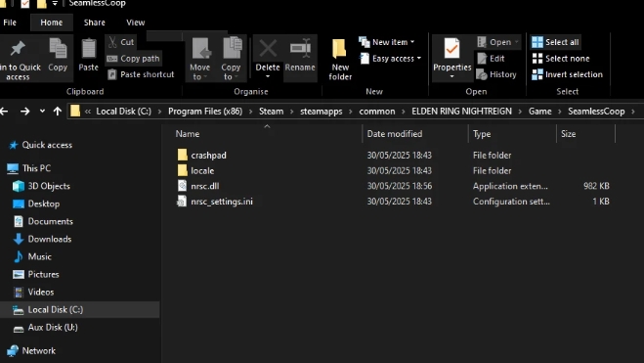
Task: Open Music in sidebar
Action: coord(39,256)
